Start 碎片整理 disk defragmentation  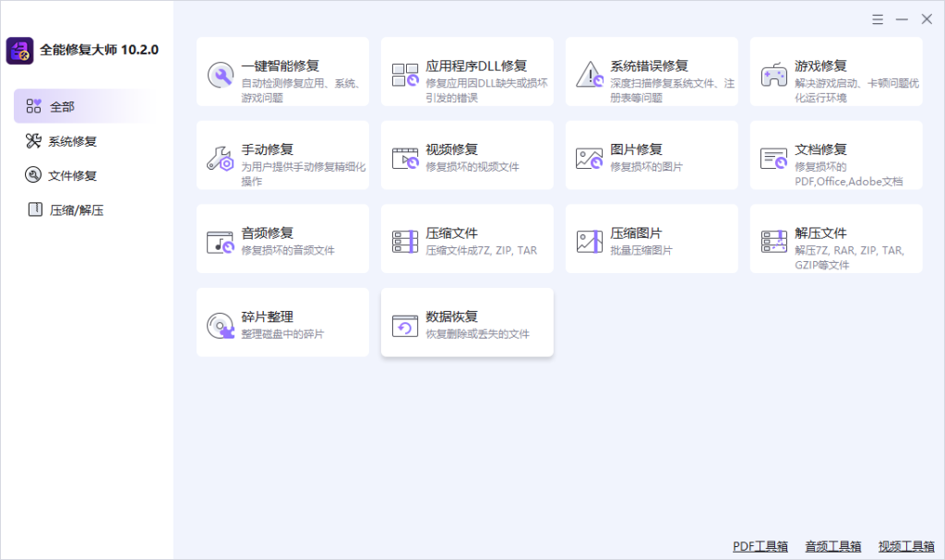tap(282, 321)
